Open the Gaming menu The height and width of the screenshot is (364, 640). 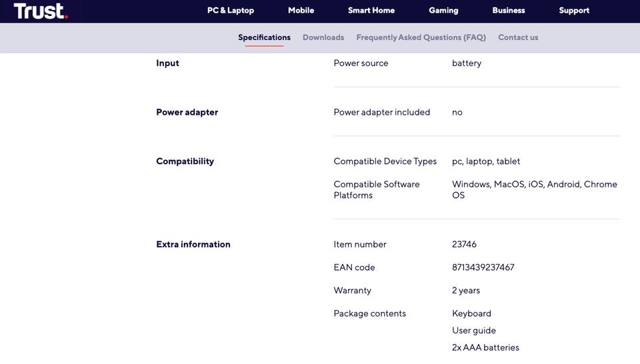pos(443,11)
